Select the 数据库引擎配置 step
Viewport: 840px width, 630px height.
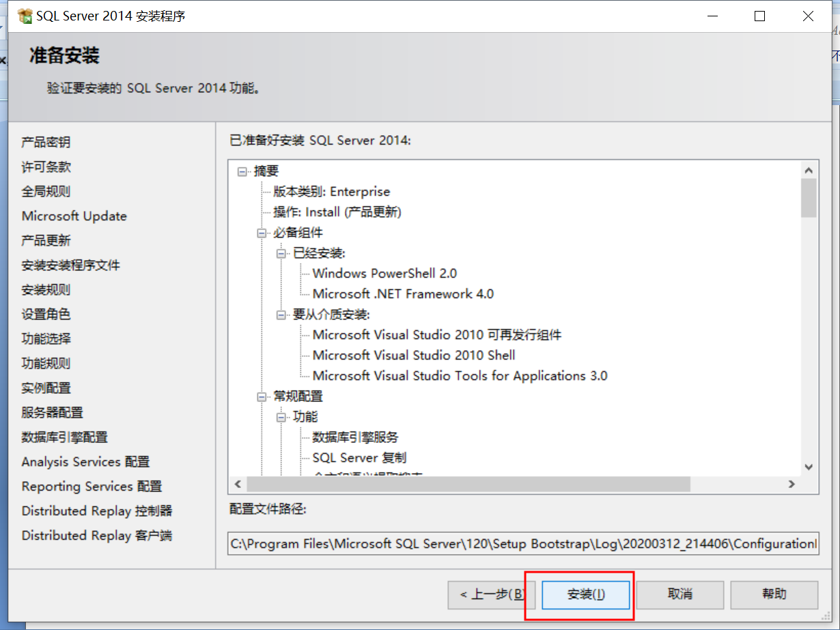[65, 437]
